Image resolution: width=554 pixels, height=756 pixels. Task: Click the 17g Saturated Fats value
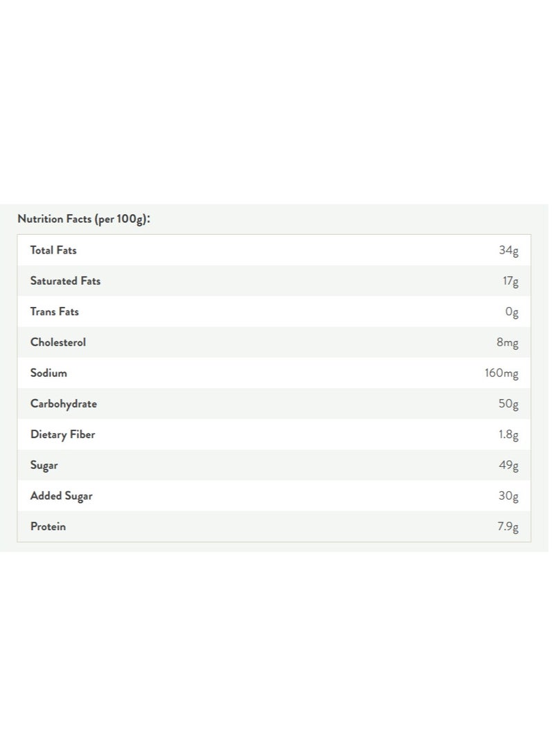510,281
